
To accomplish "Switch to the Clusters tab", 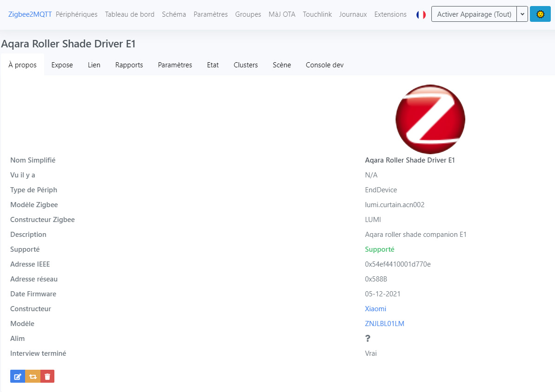I will coord(245,65).
